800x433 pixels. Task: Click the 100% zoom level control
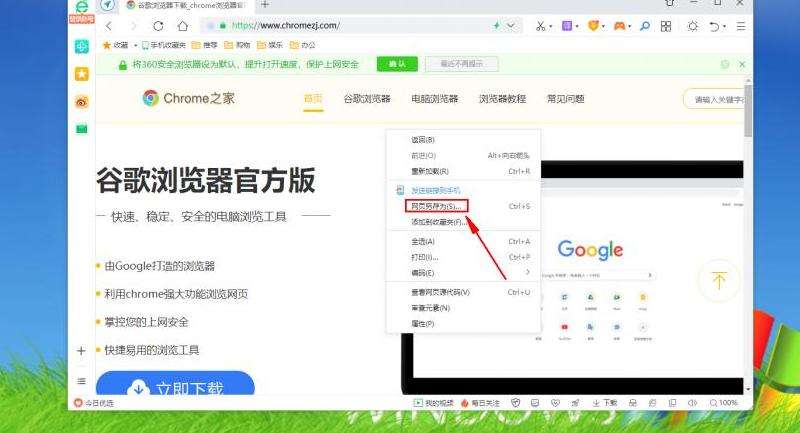tap(724, 403)
